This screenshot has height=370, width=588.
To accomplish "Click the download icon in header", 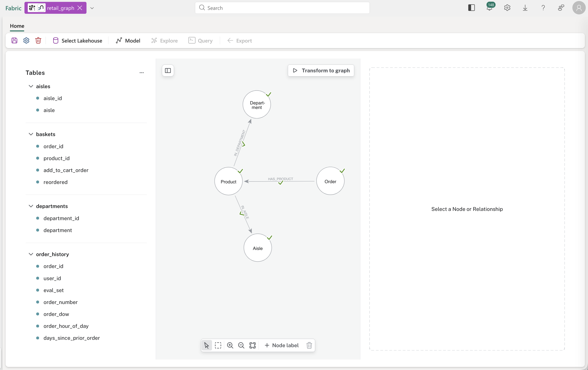I will coord(525,8).
